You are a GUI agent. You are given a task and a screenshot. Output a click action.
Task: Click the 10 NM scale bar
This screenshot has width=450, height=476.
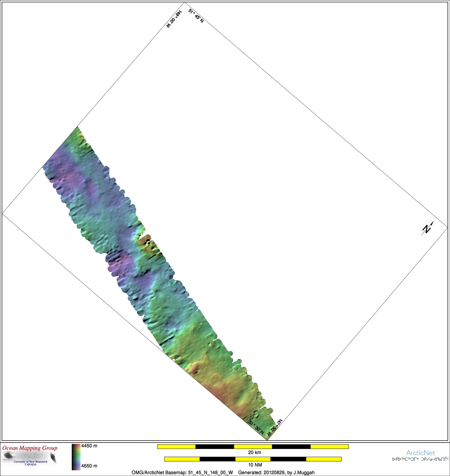coord(253,459)
